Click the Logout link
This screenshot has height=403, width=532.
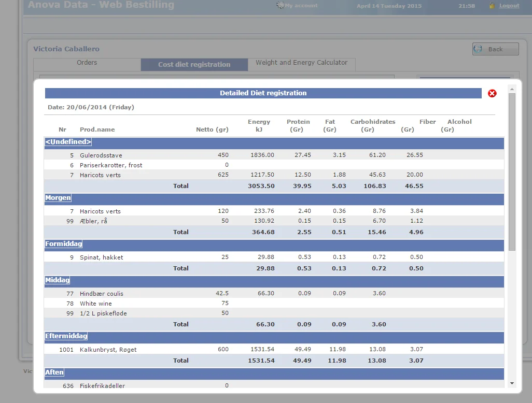(509, 6)
